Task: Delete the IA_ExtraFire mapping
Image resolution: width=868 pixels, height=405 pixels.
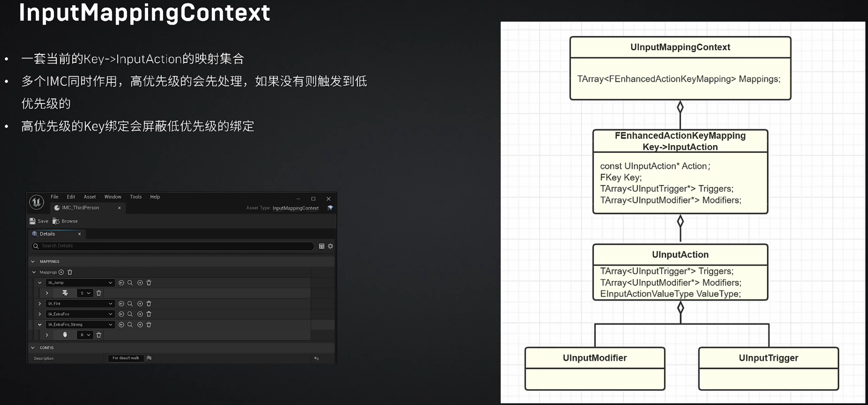Action: click(x=149, y=314)
